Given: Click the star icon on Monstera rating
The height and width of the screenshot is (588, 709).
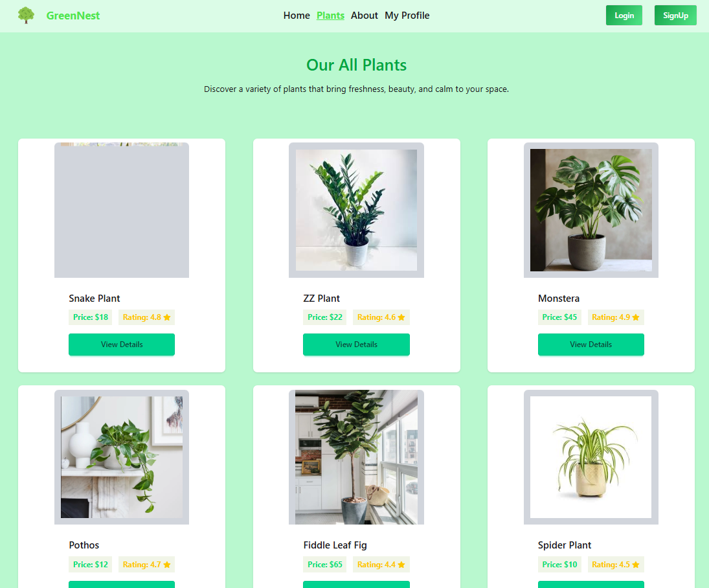Looking at the screenshot, I should [636, 317].
